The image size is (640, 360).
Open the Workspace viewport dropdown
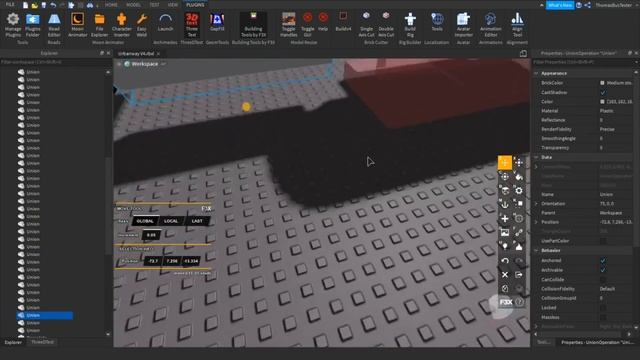point(164,64)
